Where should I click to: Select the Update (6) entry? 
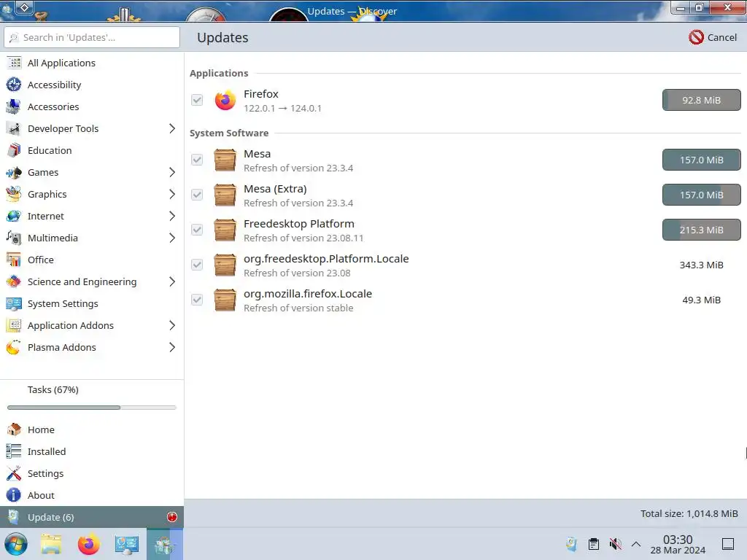(92, 517)
